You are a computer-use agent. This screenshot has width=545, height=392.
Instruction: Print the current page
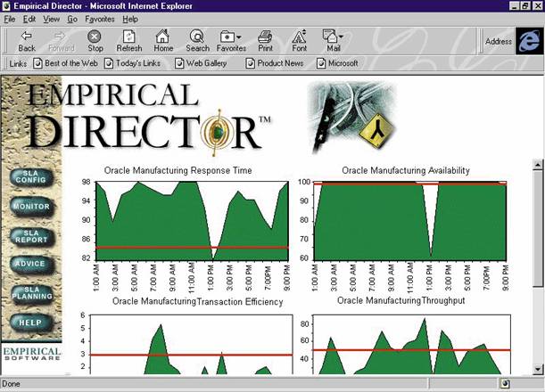coord(265,41)
